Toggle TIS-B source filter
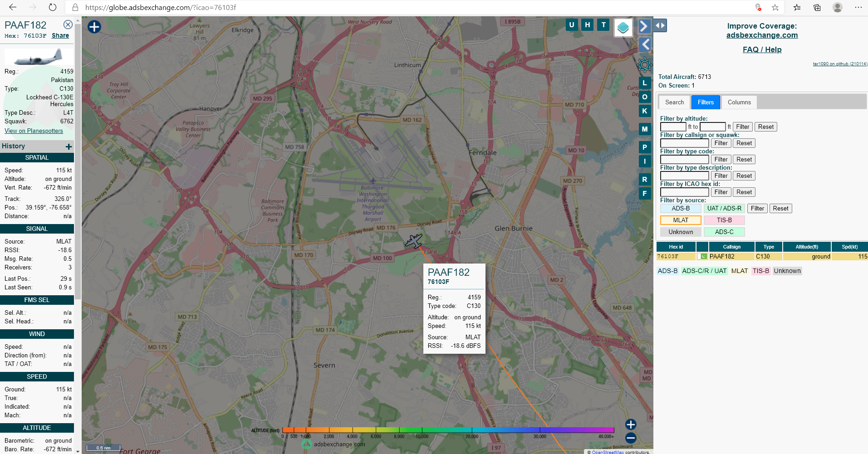Image resolution: width=868 pixels, height=454 pixels. 724,220
